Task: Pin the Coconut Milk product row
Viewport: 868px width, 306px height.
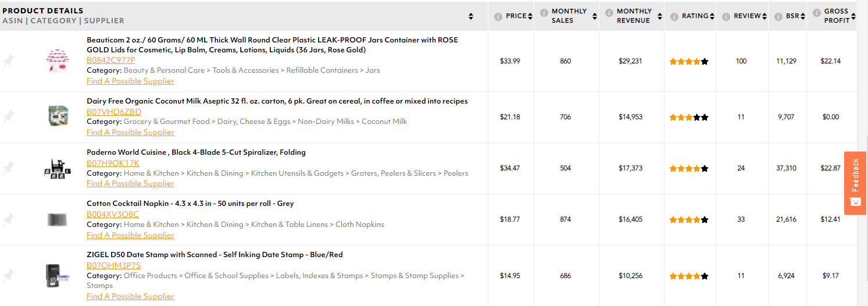Action: (x=8, y=117)
